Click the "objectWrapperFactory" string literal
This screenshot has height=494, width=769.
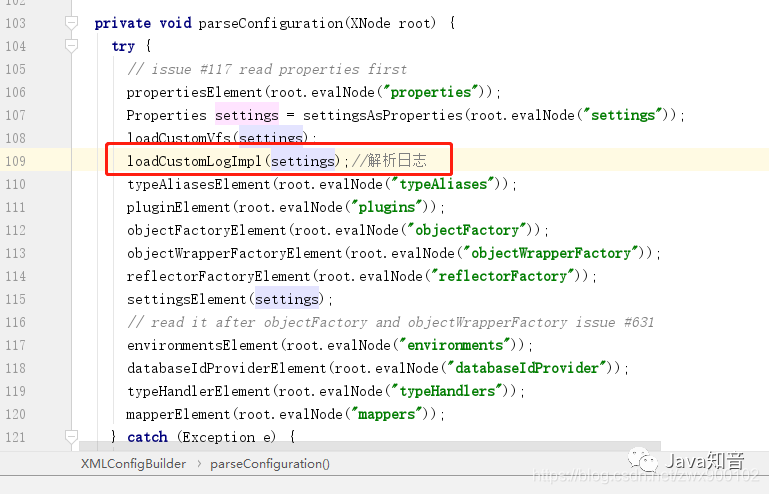[x=551, y=253]
